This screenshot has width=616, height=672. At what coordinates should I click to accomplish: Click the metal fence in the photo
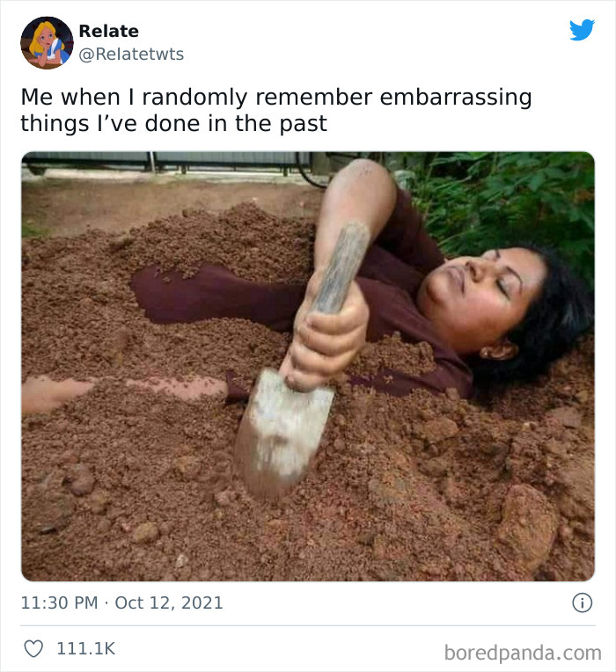167,161
